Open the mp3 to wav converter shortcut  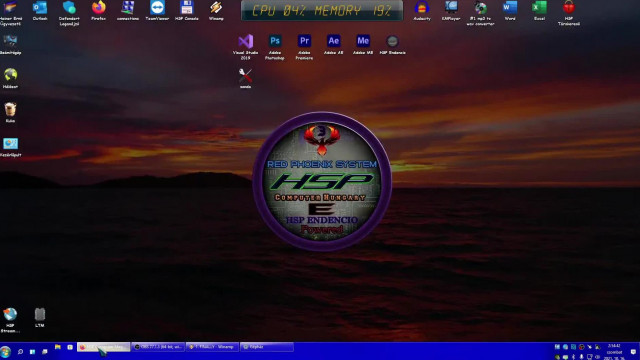[480, 13]
